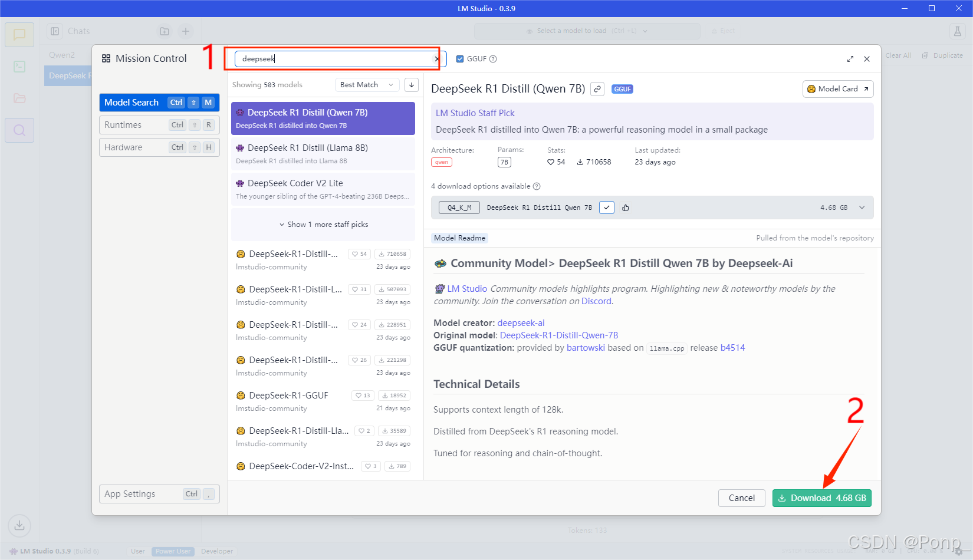Toggle the chats sidebar panel icon
Viewport: 973px width, 560px height.
pyautogui.click(x=55, y=31)
